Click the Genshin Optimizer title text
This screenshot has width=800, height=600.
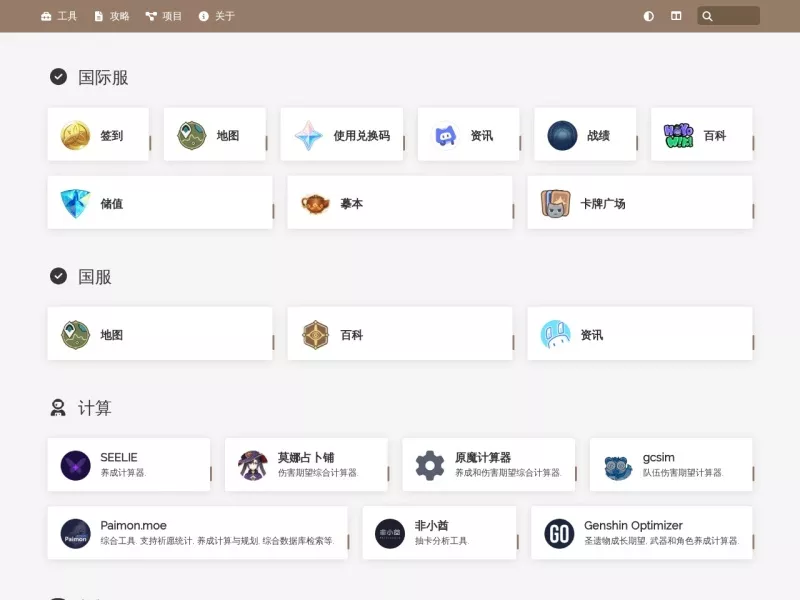coord(633,526)
